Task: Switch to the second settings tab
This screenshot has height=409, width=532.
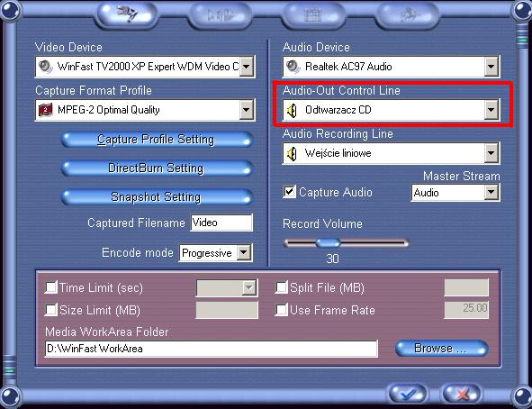Action: [x=220, y=14]
